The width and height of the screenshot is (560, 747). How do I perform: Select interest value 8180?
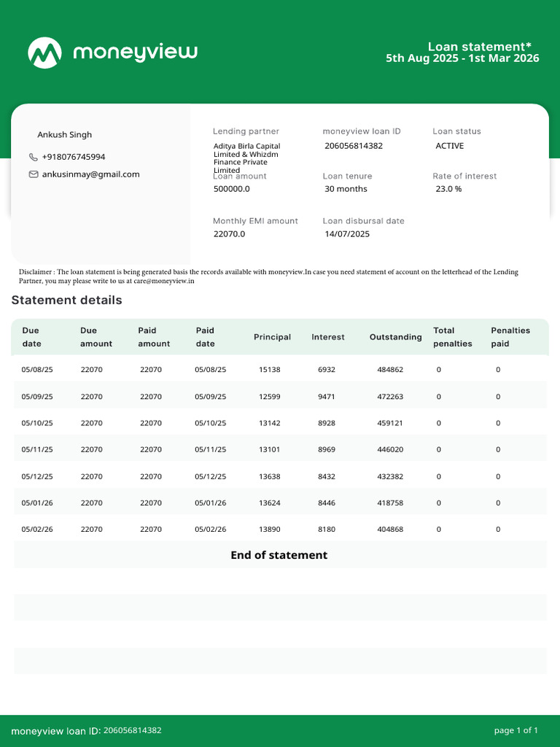point(327,530)
